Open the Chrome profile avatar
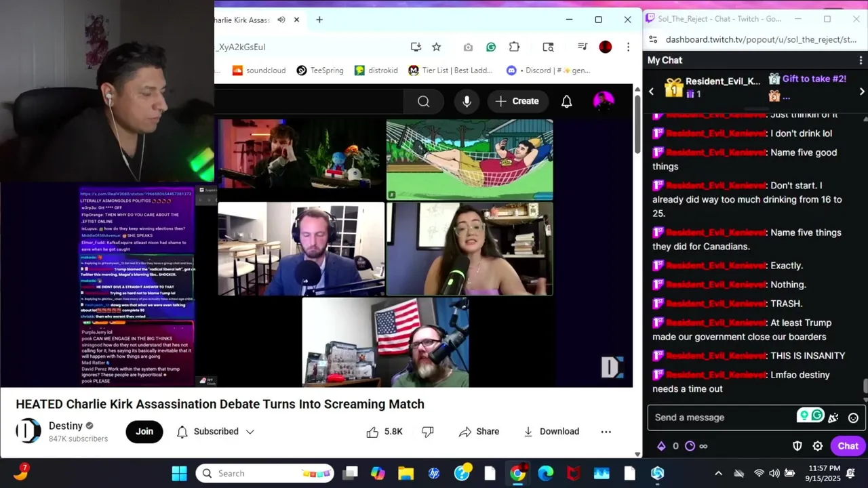This screenshot has height=488, width=868. pos(606,47)
